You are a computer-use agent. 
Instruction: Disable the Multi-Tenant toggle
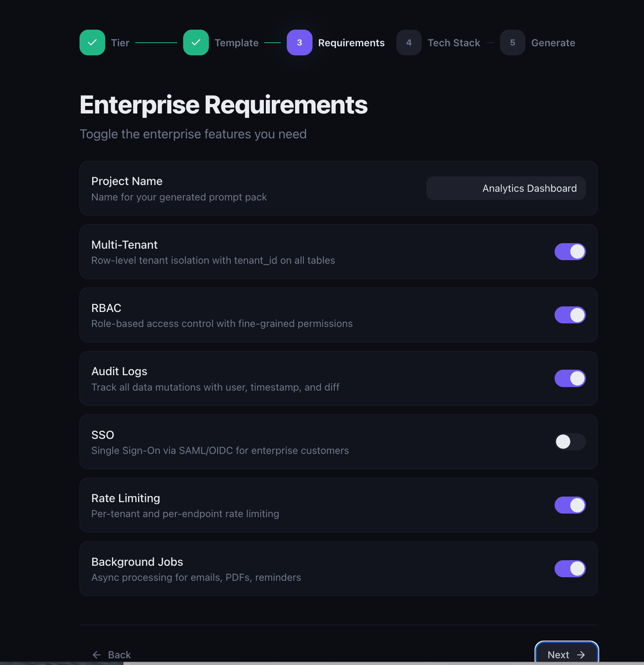pos(570,251)
